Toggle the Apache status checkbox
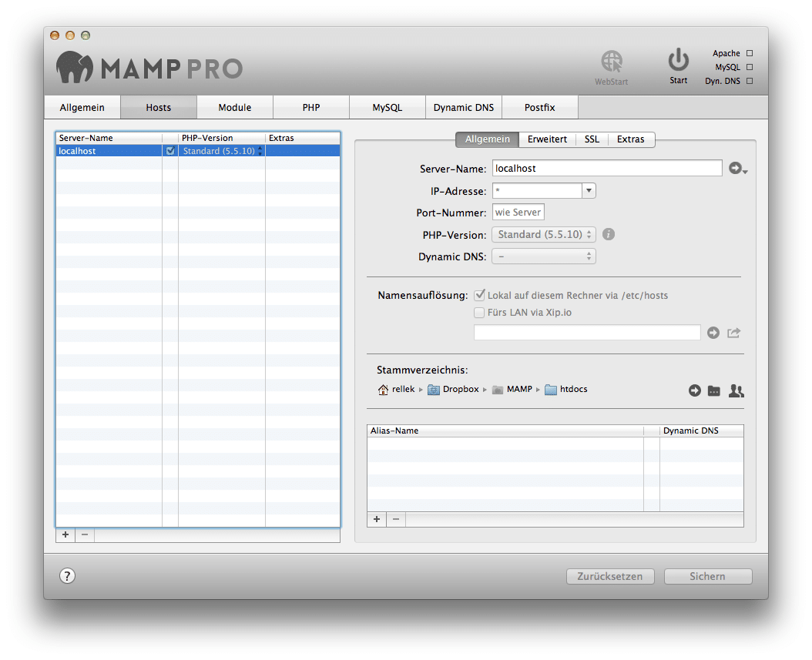Image resolution: width=812 pixels, height=660 pixels. 750,53
